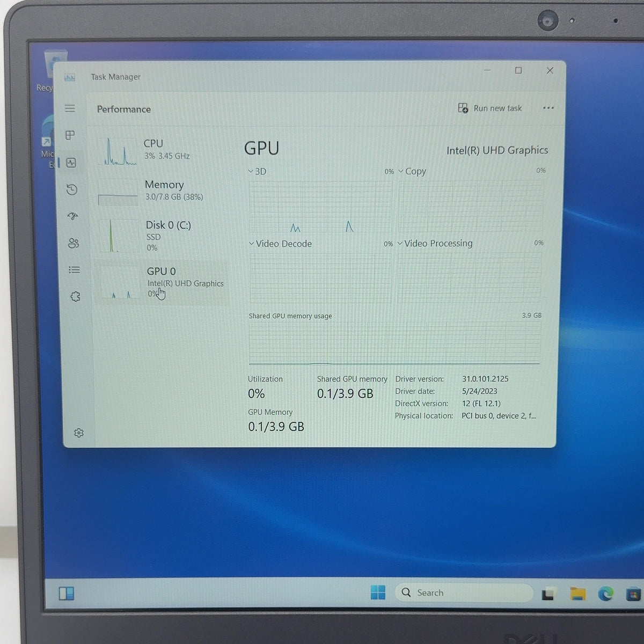Click the GPU Memory 0.1/3.9 GB value
This screenshot has height=644, width=644.
tap(276, 427)
